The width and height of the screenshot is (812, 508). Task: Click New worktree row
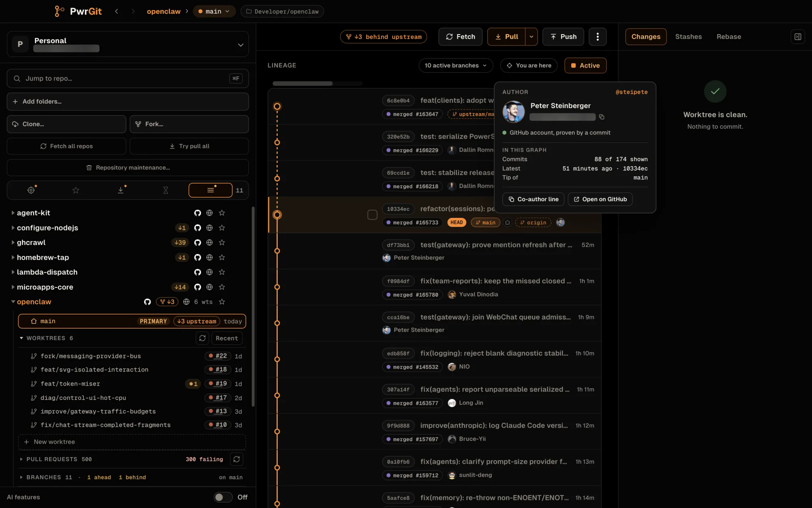click(x=132, y=442)
